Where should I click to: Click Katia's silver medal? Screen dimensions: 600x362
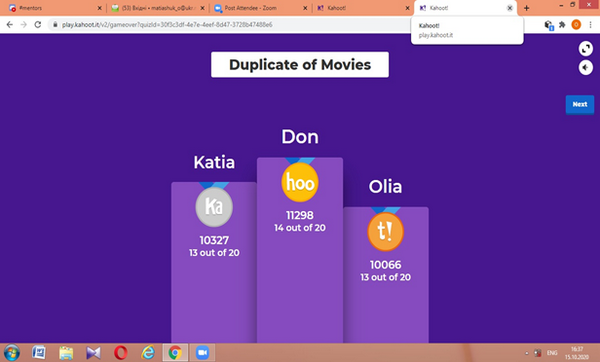click(214, 207)
